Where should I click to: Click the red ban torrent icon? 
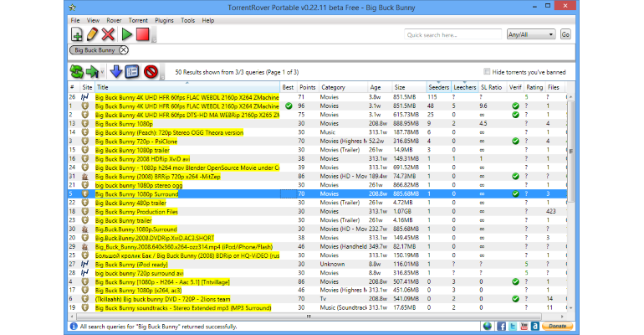151,72
